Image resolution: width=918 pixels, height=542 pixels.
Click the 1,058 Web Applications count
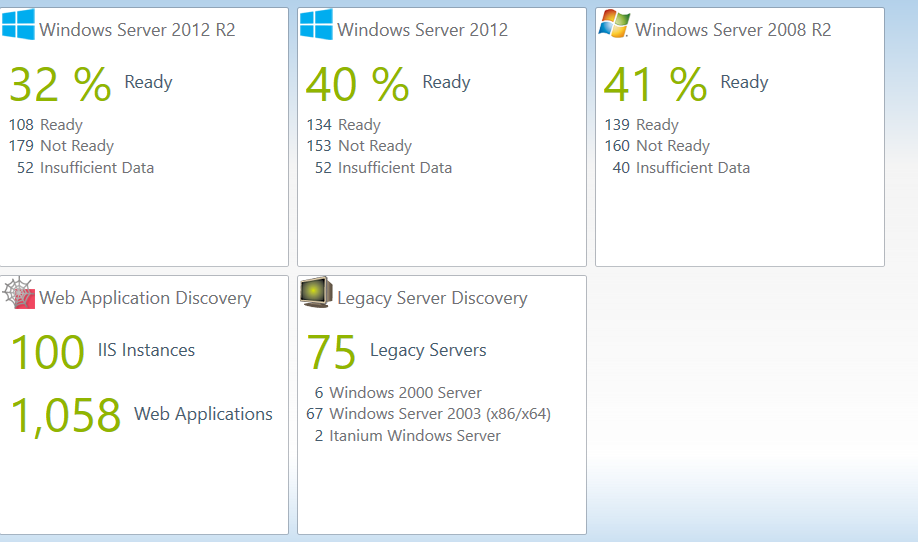(x=66, y=415)
